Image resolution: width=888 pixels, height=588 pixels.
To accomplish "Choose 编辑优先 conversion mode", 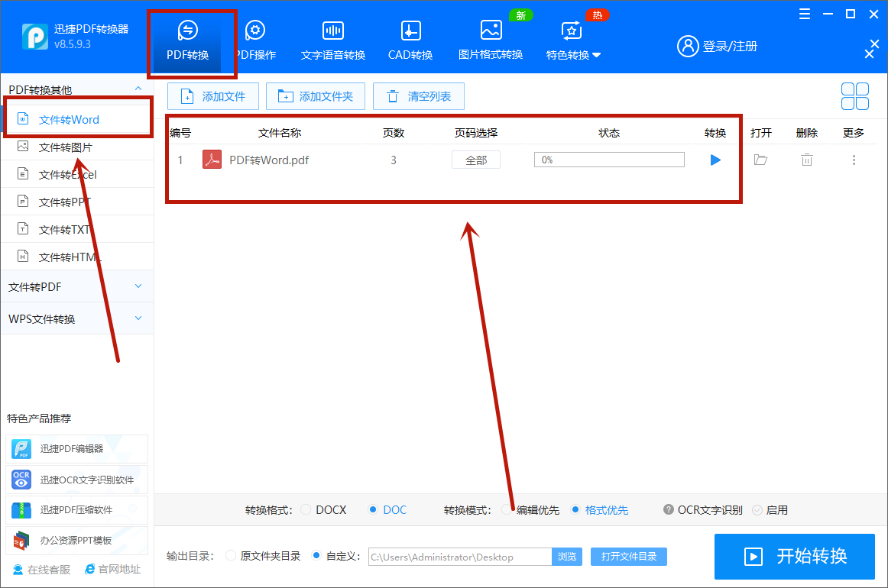I will click(506, 509).
